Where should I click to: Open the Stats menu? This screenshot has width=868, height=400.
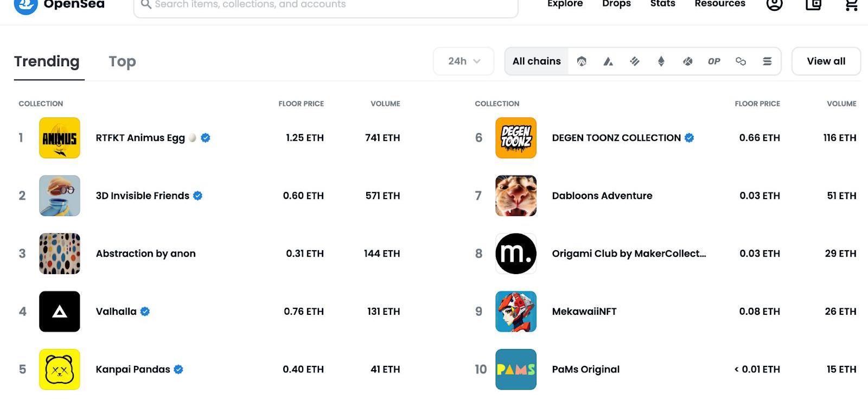click(662, 4)
